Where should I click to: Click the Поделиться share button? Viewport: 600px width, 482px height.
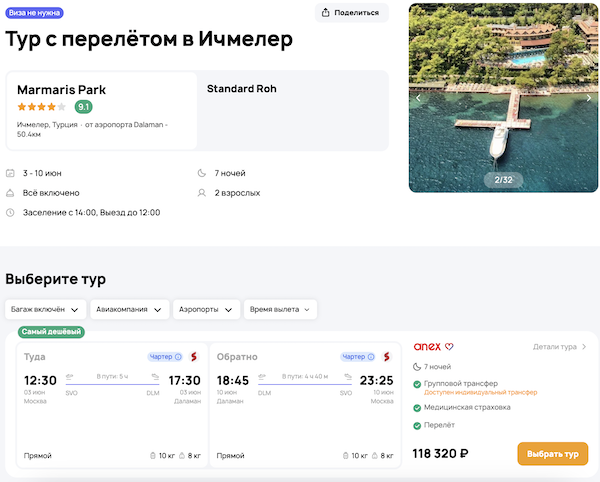(x=351, y=13)
